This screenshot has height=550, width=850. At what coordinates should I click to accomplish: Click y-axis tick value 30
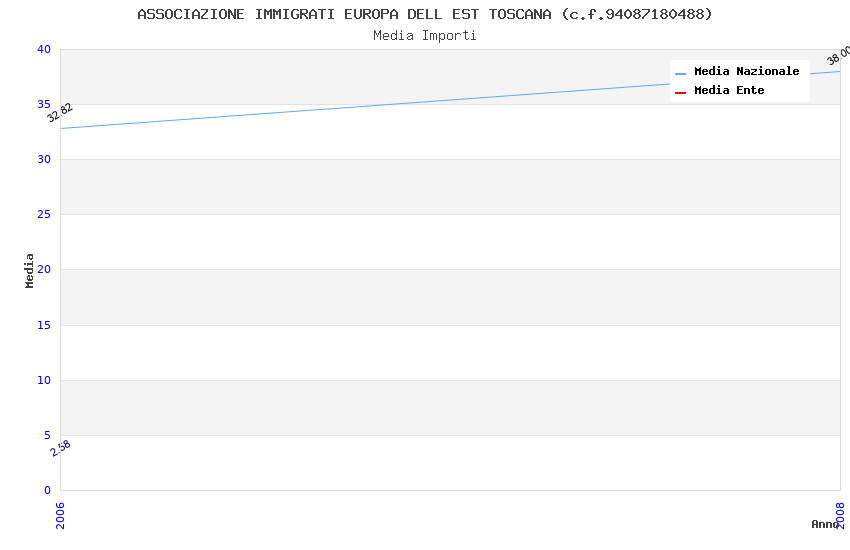[x=44, y=159]
